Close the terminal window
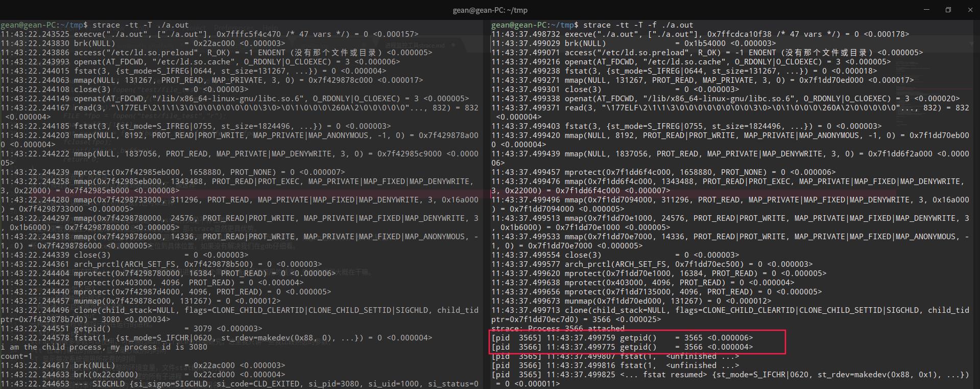Screen dimensions: 980x389 (x=970, y=10)
